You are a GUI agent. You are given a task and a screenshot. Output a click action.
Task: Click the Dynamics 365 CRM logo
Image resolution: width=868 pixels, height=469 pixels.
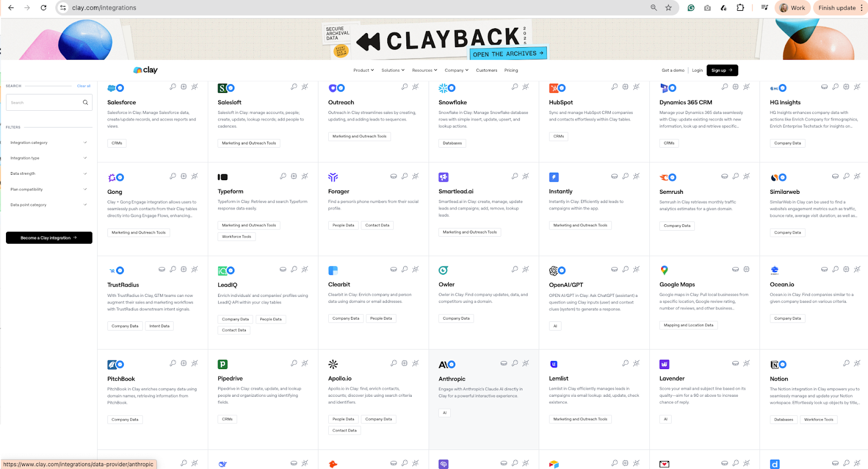coord(663,88)
